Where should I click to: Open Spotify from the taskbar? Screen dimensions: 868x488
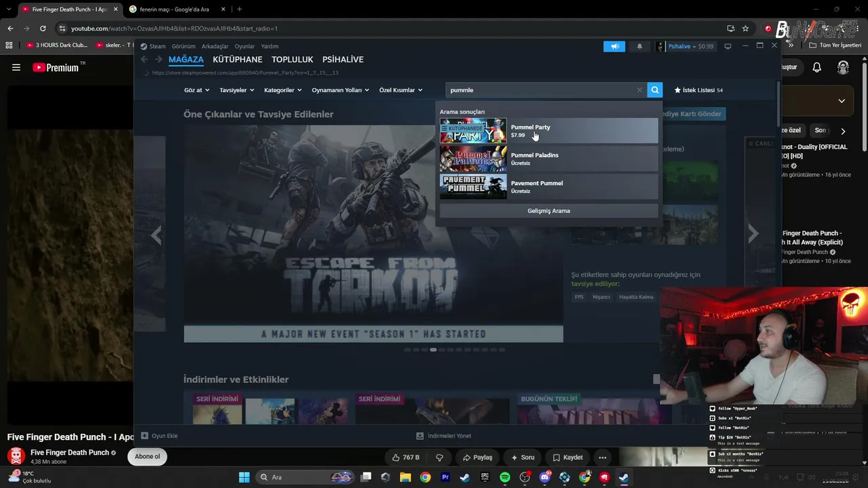click(x=505, y=477)
